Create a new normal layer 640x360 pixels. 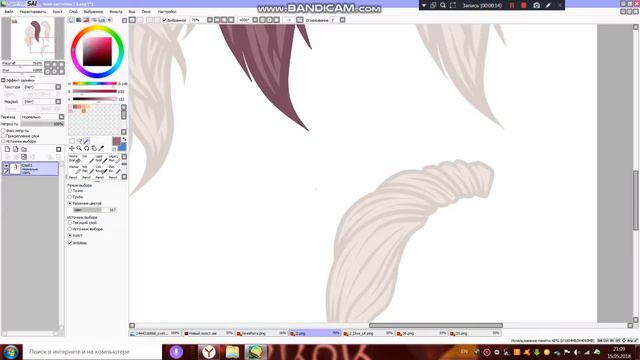point(7,149)
